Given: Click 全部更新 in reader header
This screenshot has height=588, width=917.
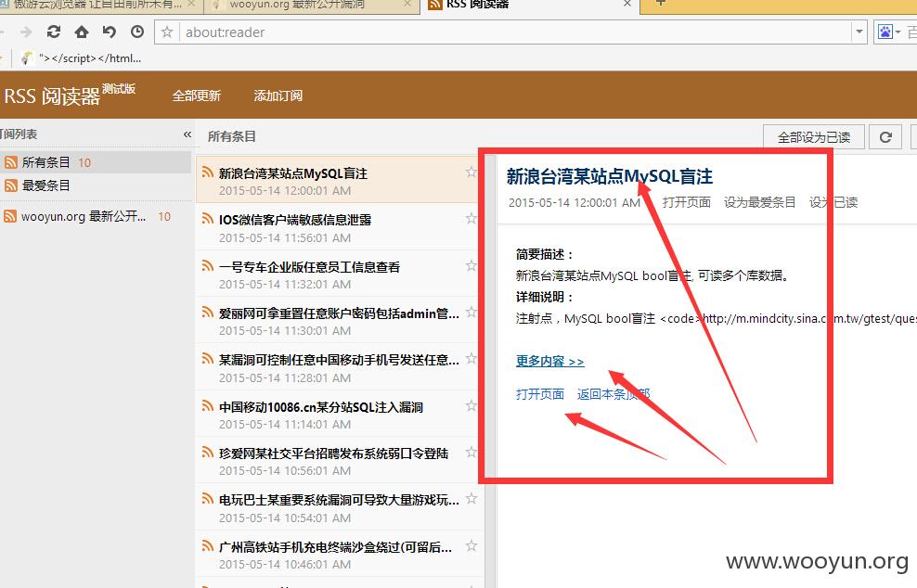Looking at the screenshot, I should pyautogui.click(x=197, y=96).
